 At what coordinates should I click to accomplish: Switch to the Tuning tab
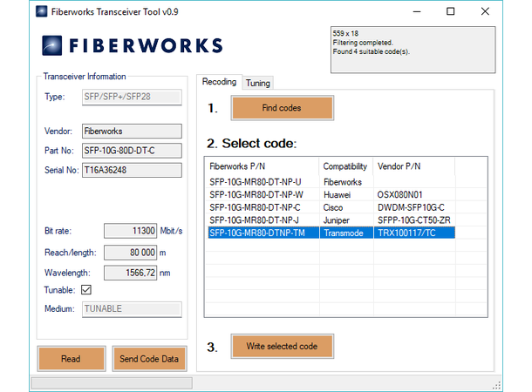pyautogui.click(x=258, y=83)
